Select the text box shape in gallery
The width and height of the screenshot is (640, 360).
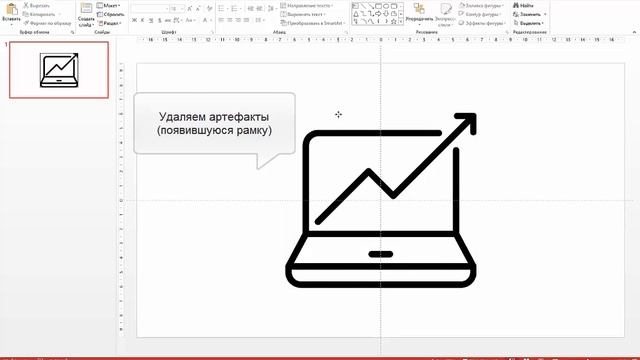pyautogui.click(x=356, y=6)
